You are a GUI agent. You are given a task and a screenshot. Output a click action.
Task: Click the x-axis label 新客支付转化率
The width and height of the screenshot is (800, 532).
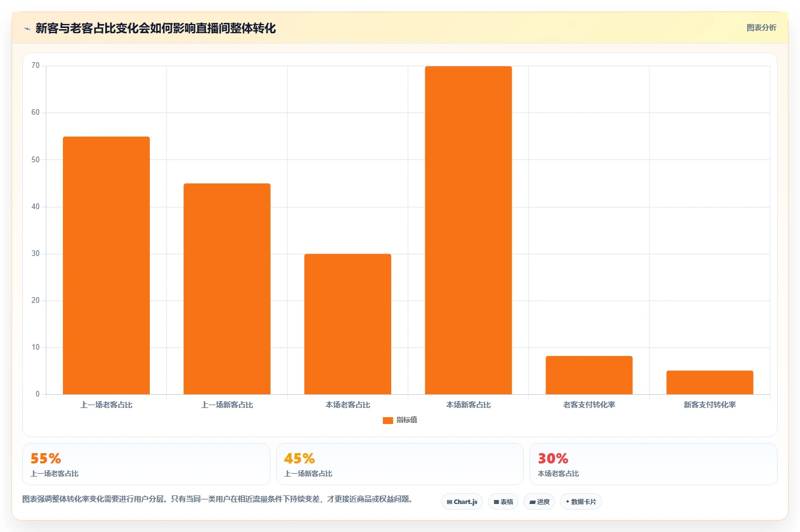coord(710,405)
